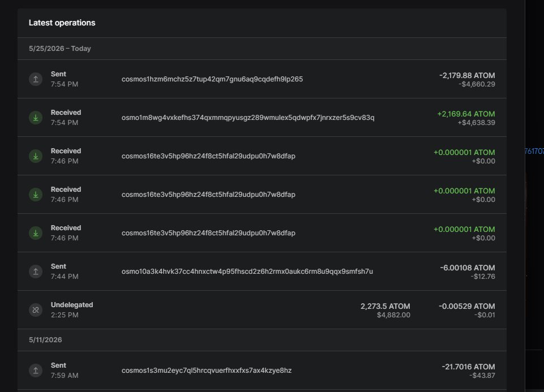Click the -$12.76 fiat value

(x=483, y=277)
